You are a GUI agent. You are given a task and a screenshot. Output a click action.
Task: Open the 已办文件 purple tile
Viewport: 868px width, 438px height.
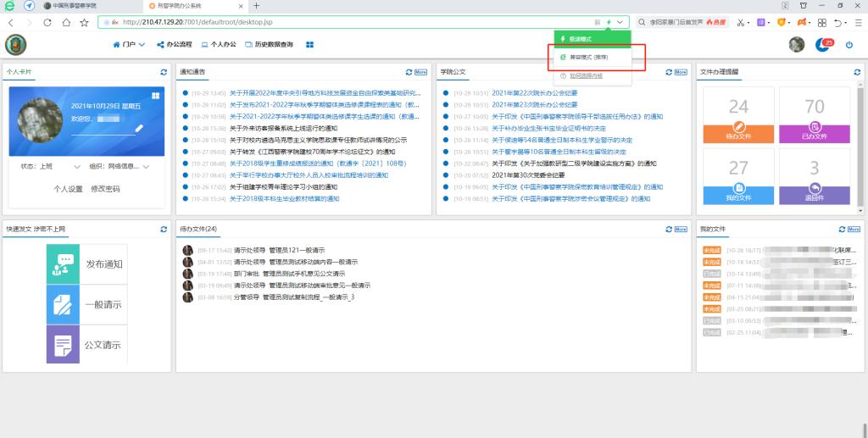pos(814,115)
